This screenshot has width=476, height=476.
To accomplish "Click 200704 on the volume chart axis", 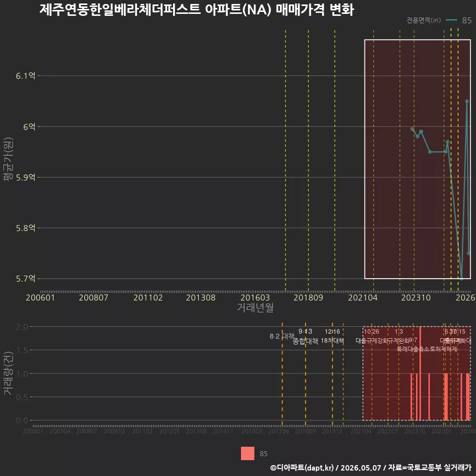I will coord(60,431).
